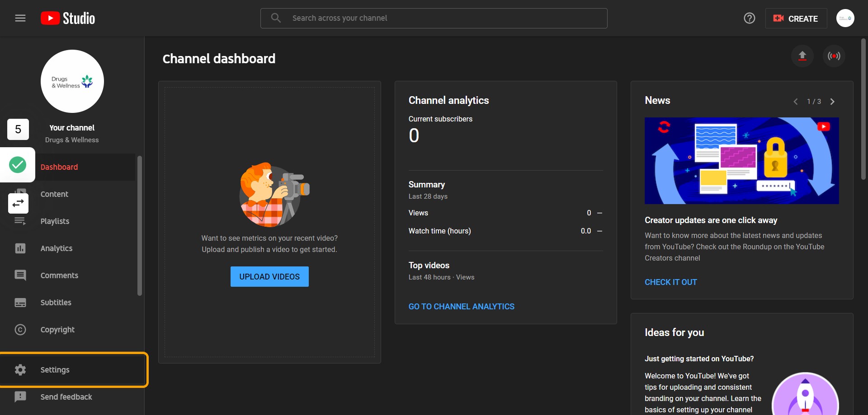The image size is (868, 415).
Task: Open the CHECK IT OUT link
Action: (x=671, y=282)
